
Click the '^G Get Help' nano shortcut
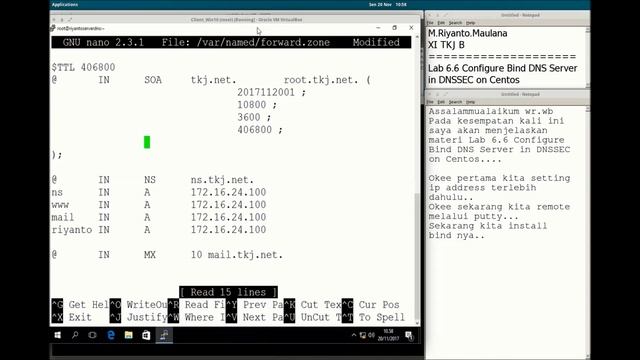click(x=80, y=305)
